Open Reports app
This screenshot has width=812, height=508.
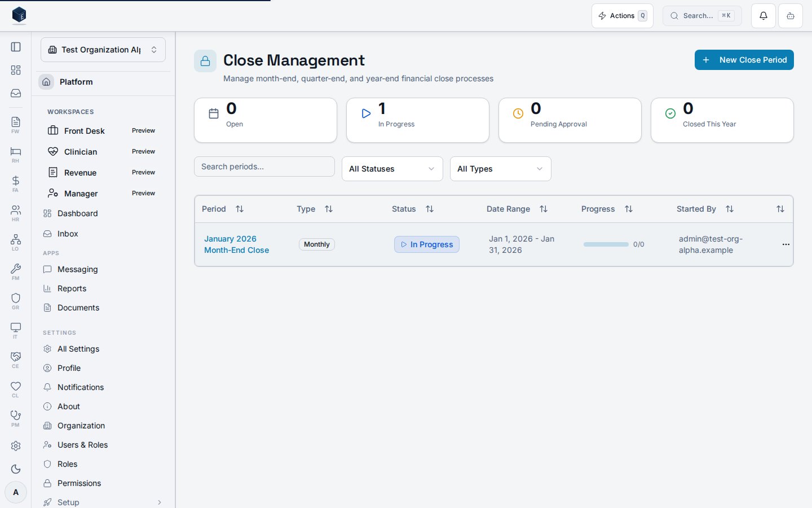point(103,288)
